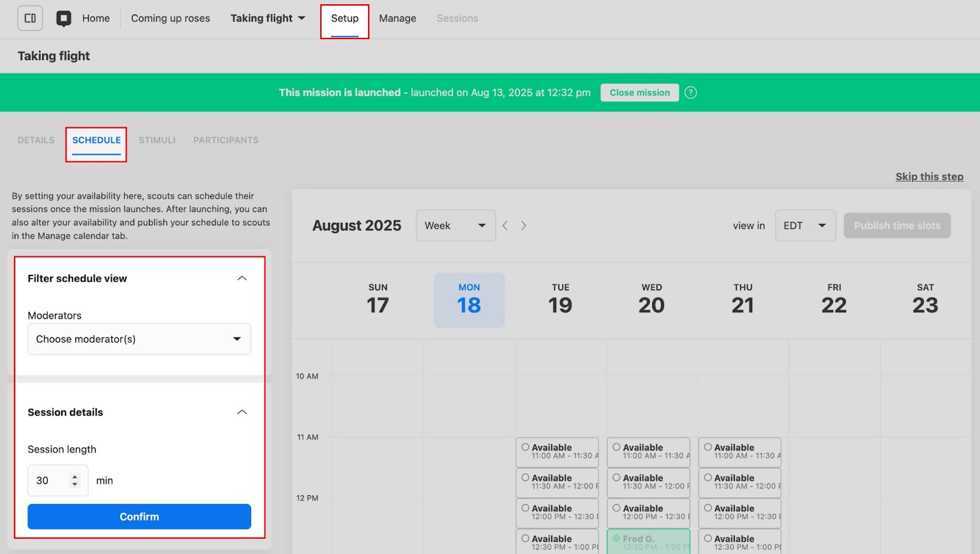The height and width of the screenshot is (554, 980).
Task: Click the Fred G. booked session slot
Action: 648,542
